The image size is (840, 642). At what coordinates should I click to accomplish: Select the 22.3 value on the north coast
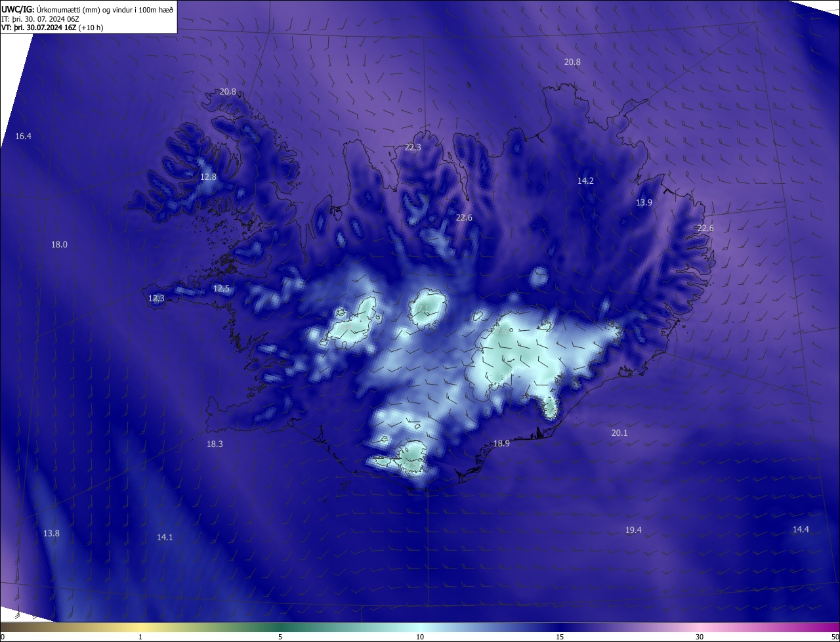click(413, 147)
